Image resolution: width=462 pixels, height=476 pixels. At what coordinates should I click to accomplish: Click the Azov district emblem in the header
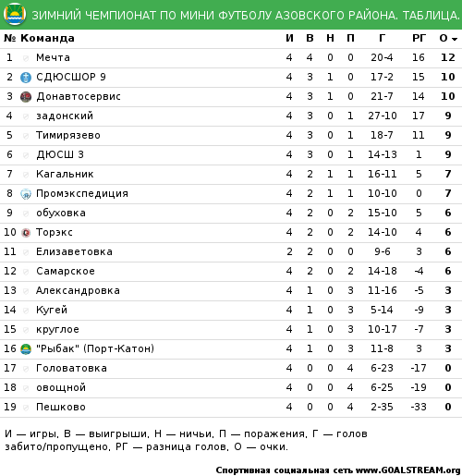[15, 15]
